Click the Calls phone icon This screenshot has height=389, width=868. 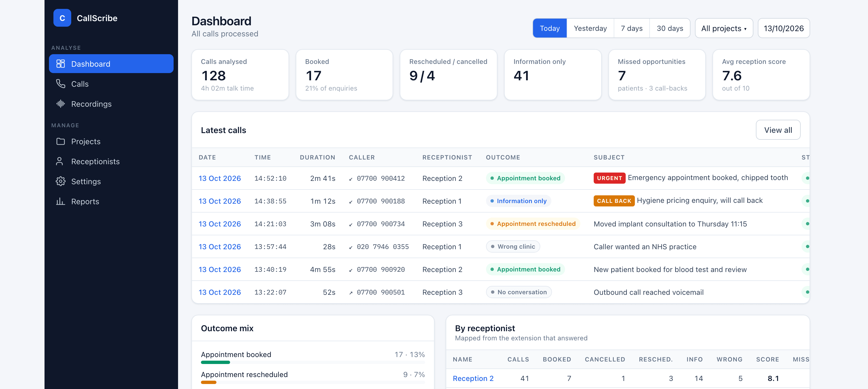(x=60, y=84)
